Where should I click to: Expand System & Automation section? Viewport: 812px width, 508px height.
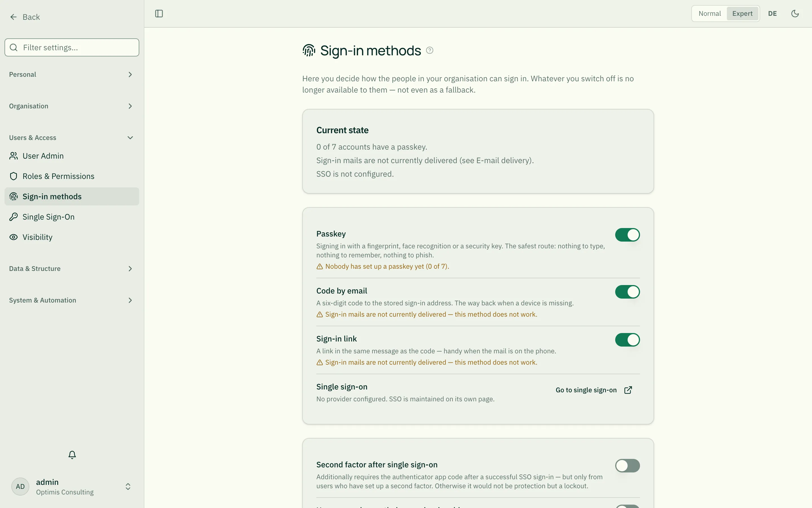click(72, 300)
